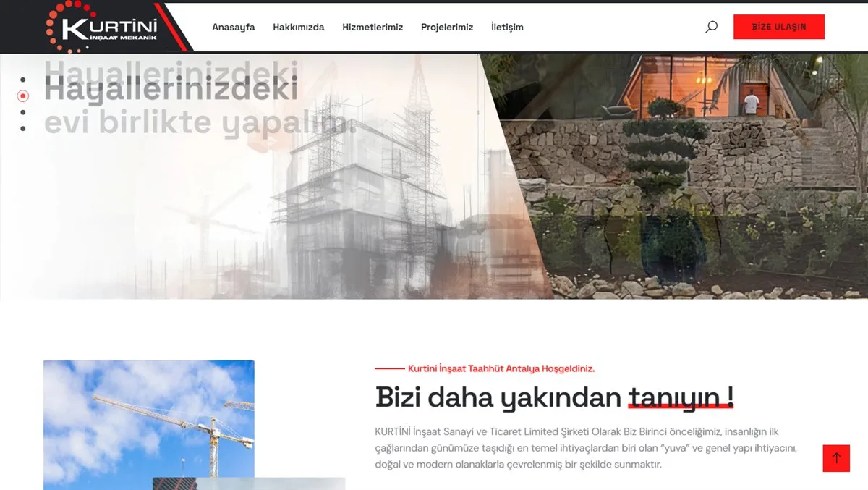This screenshot has width=868, height=490.
Task: Open the Hizmetlerimiz menu item
Action: (x=373, y=27)
